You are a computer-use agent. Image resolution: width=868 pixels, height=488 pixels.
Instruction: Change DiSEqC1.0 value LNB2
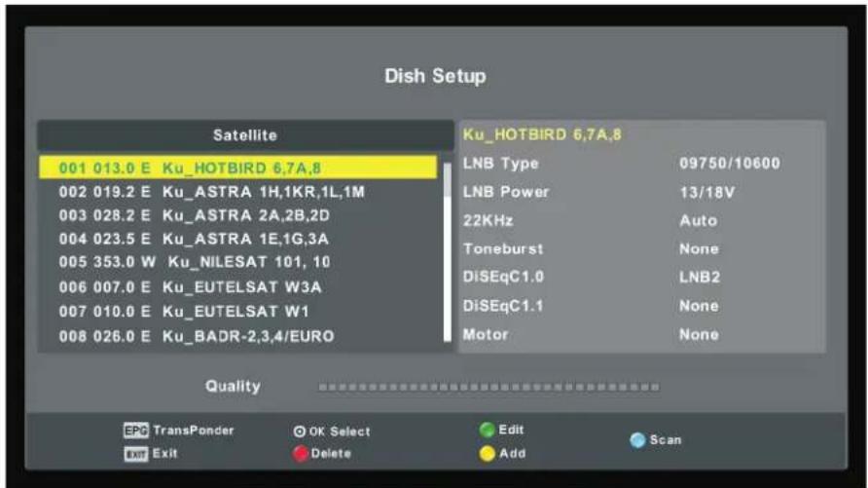[x=700, y=277]
